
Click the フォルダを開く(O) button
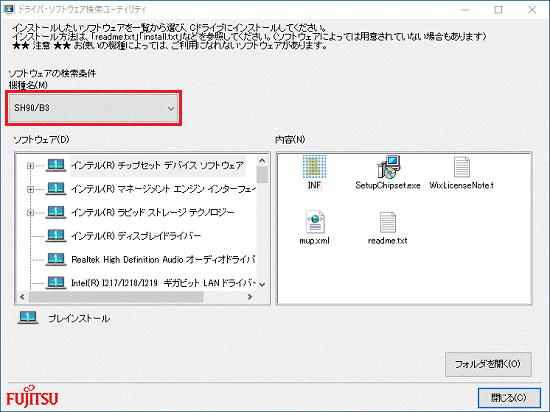[x=488, y=364]
